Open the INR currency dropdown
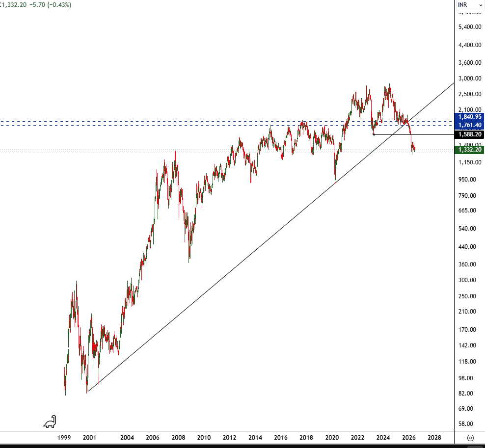Screen dimensions: 485x448 click(470, 5)
